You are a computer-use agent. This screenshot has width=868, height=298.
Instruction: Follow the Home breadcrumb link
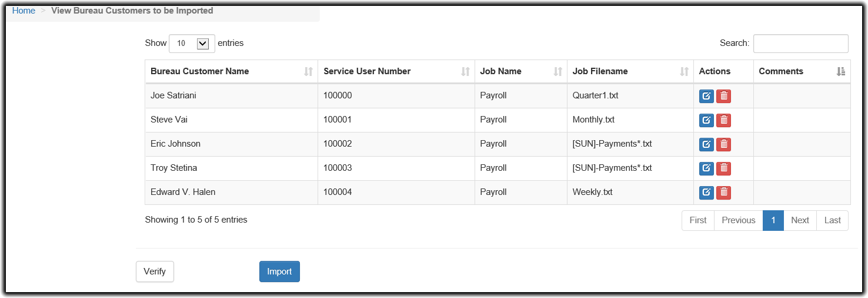pos(24,11)
